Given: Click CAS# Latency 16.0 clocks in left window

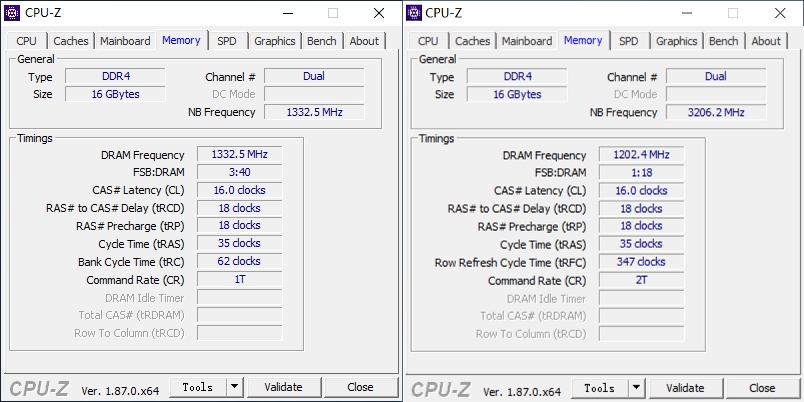Looking at the screenshot, I should (239, 190).
